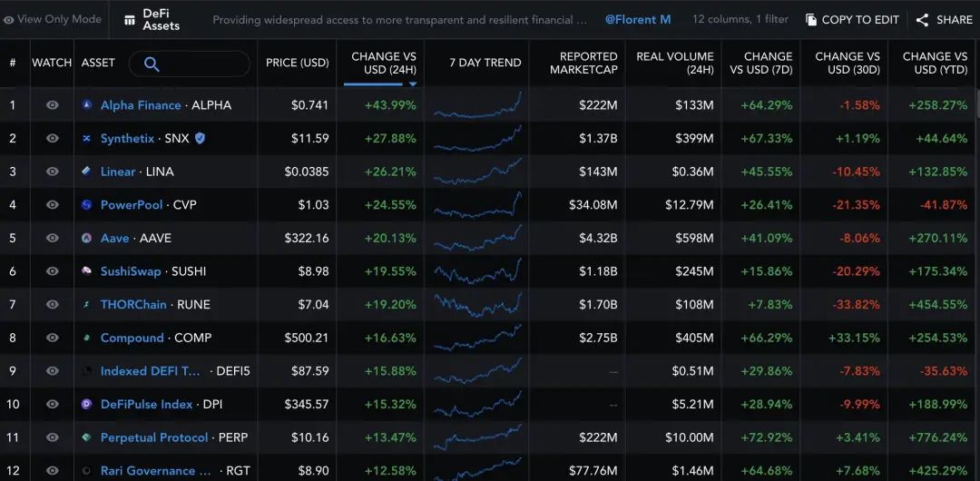Open the @Florent M author link
Viewport: 980px width, 481px height.
coord(638,19)
